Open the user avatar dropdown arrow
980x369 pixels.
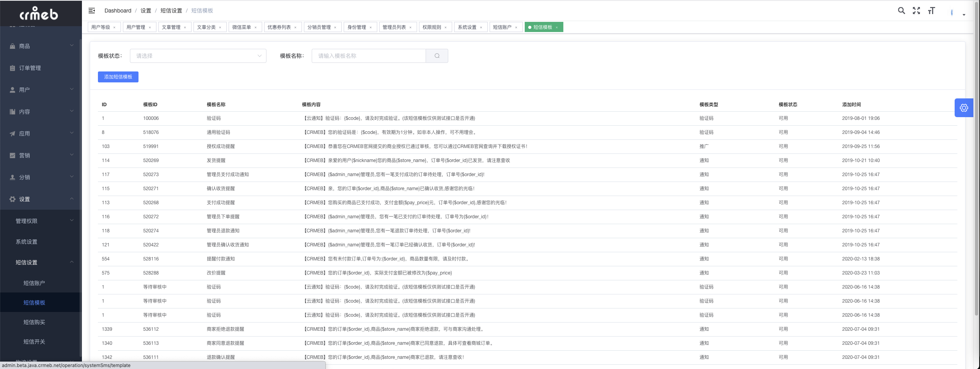point(964,15)
